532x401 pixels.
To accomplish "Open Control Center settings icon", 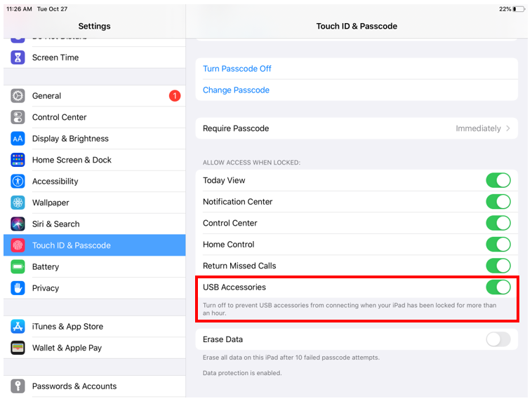I will (x=18, y=117).
